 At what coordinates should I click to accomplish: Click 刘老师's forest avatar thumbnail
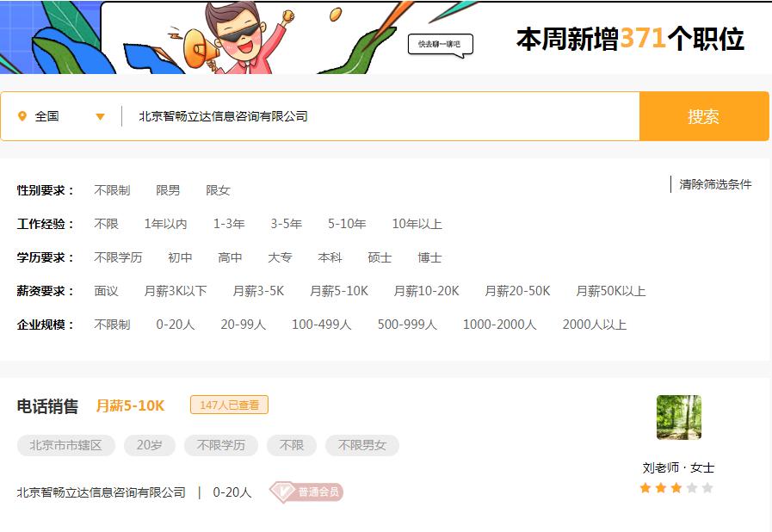[679, 417]
